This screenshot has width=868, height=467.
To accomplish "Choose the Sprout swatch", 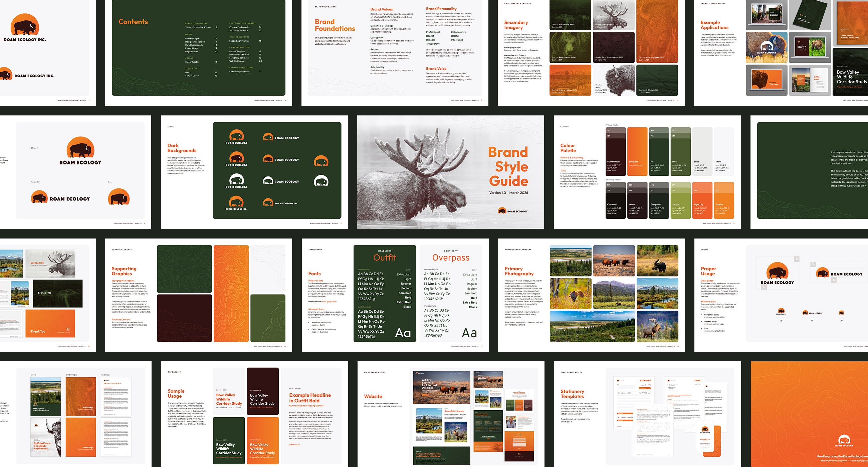I will tap(680, 200).
